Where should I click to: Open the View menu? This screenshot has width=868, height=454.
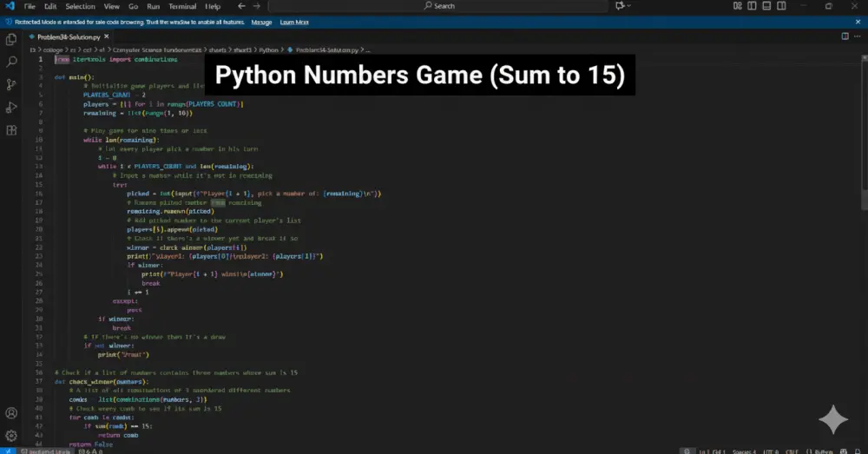112,6
